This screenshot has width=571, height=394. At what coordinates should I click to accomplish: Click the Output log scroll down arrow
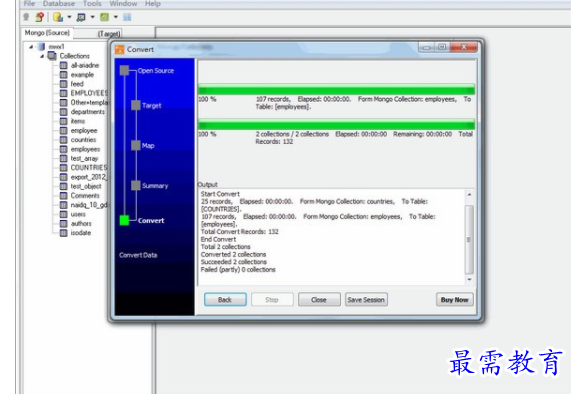coord(469,279)
